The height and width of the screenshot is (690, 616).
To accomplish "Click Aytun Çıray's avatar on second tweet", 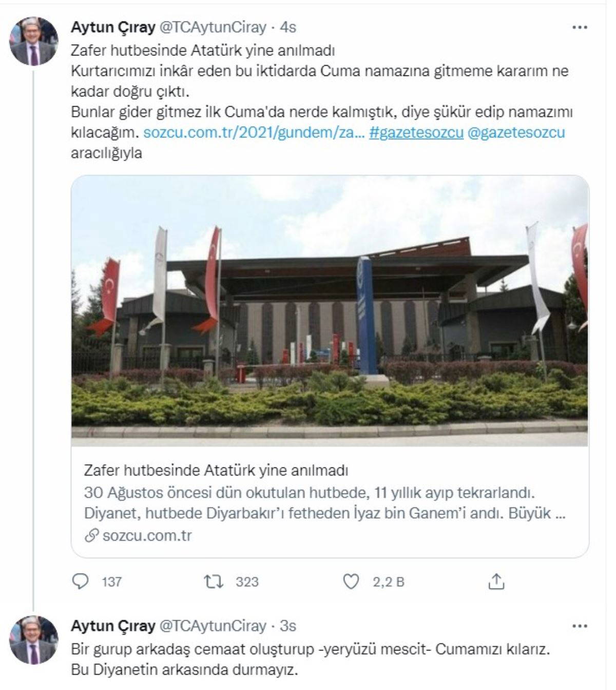I will tap(34, 640).
